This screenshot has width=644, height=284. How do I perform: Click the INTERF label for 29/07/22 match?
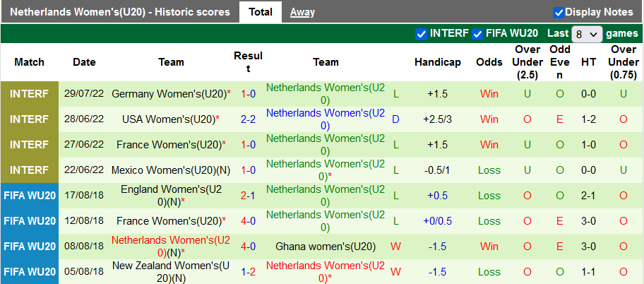[x=30, y=94]
